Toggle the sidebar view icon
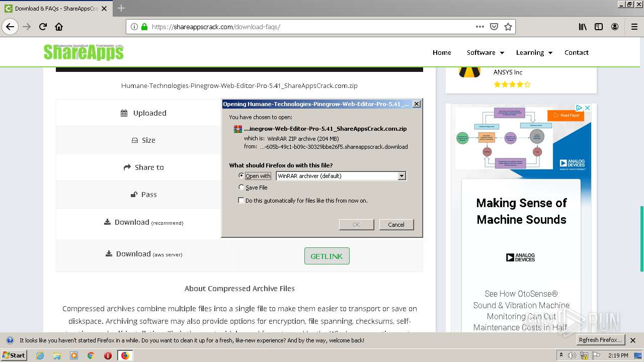 (x=599, y=27)
